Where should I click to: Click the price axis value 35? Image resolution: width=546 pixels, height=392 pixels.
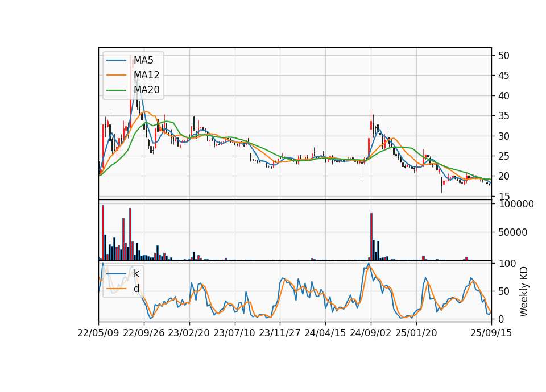pyautogui.click(x=503, y=116)
